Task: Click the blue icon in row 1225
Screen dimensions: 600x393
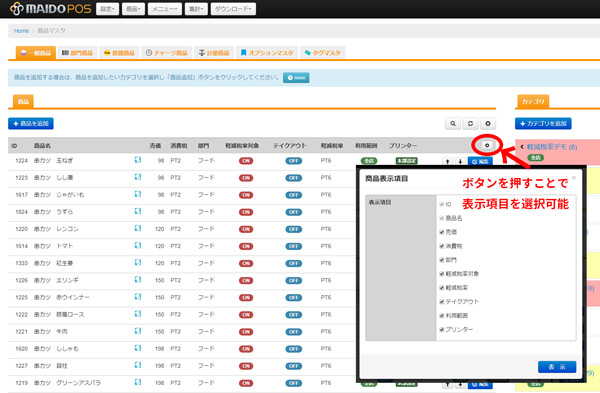Action: coord(138,297)
